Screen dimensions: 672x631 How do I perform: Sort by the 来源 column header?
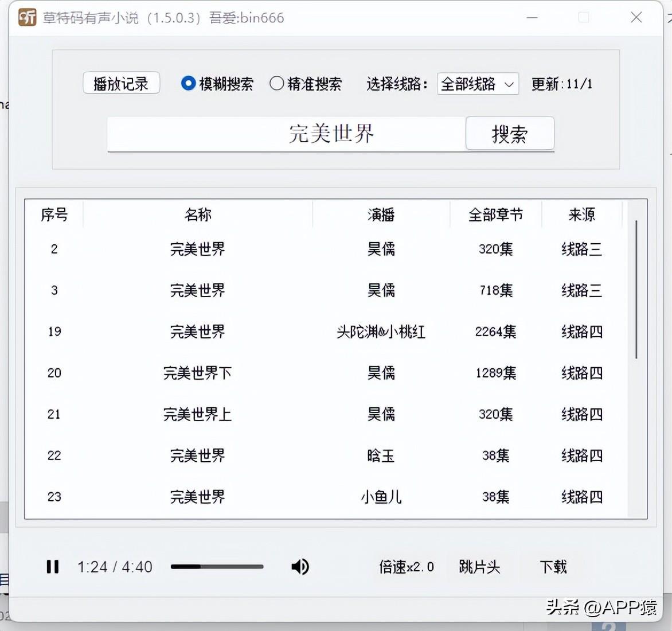coord(581,215)
